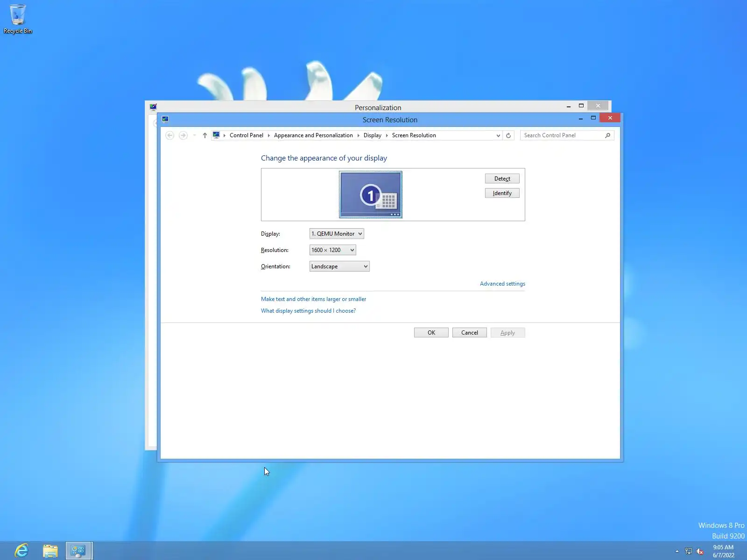The image size is (747, 560).
Task: Open the network tray icon
Action: click(689, 551)
